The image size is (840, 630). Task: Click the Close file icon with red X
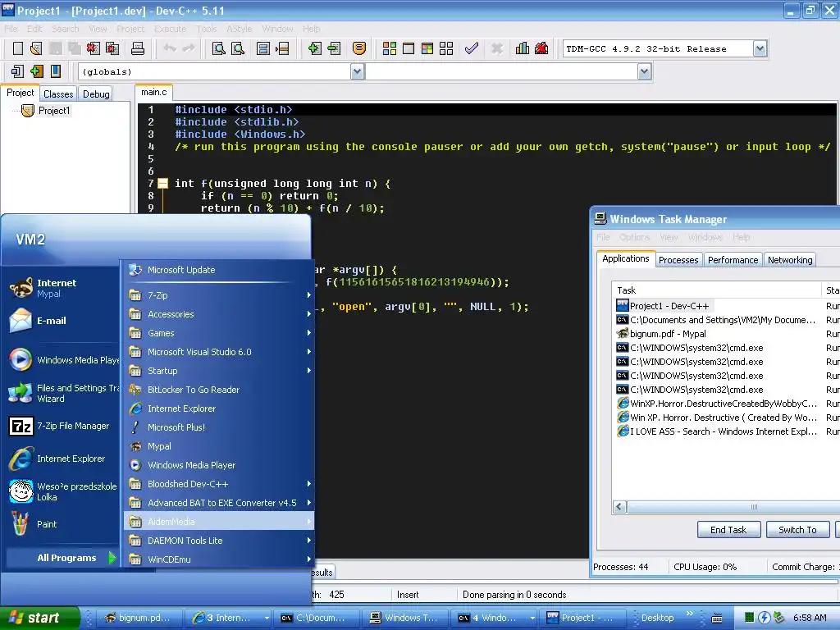pyautogui.click(x=94, y=48)
